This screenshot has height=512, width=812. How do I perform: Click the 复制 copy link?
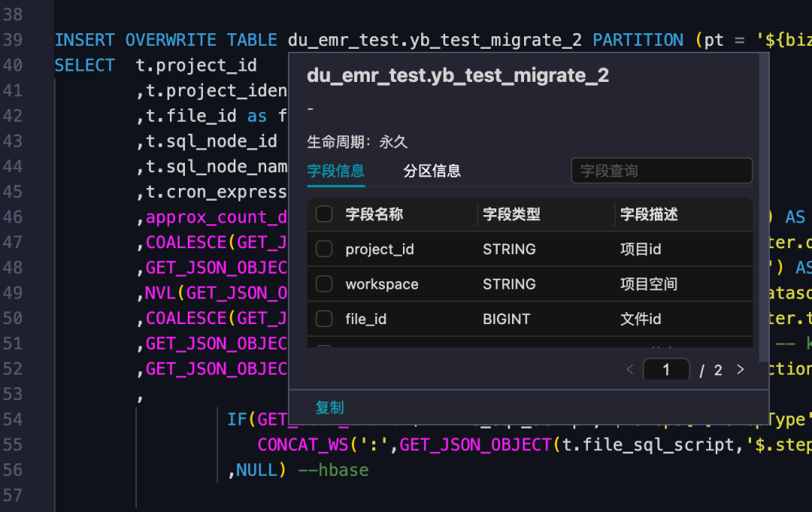click(x=329, y=407)
